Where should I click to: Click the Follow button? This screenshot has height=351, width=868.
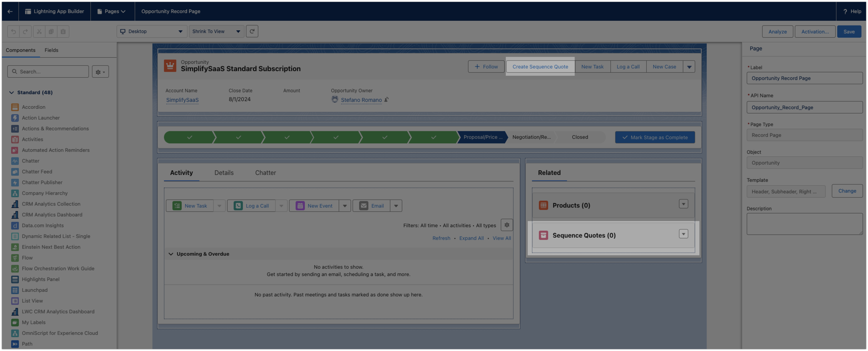coord(486,67)
